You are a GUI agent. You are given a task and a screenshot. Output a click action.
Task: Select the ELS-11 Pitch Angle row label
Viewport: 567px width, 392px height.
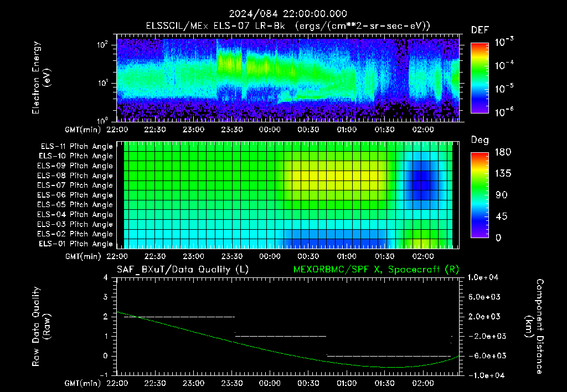tap(76, 147)
